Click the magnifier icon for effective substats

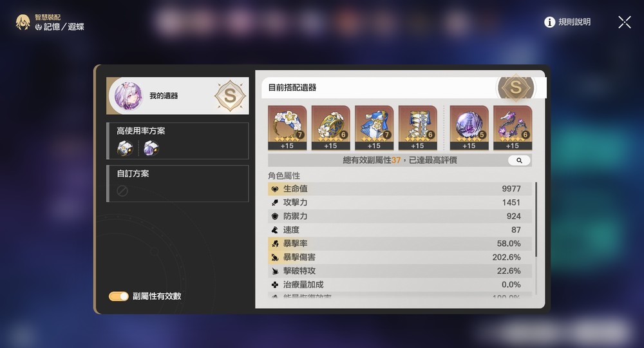click(519, 160)
